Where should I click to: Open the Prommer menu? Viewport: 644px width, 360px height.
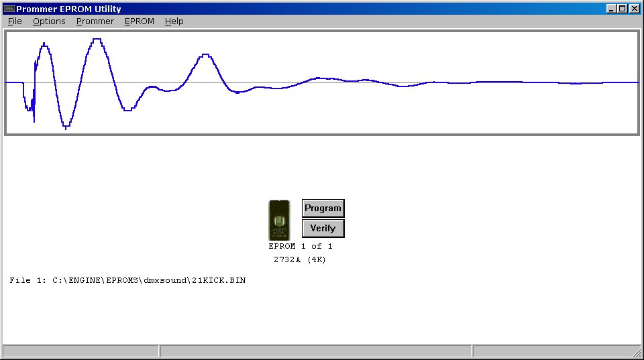95,21
